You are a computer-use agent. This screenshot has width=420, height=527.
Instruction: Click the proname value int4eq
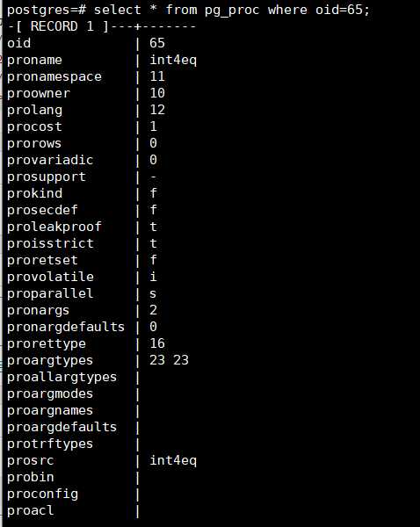click(x=173, y=60)
